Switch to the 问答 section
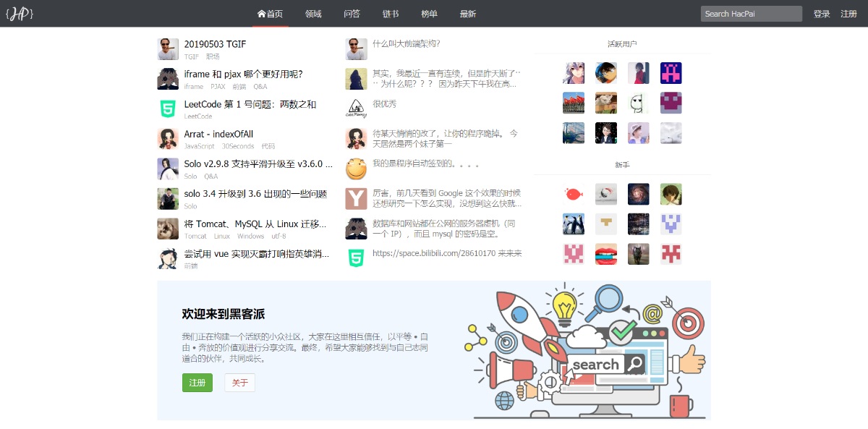 click(352, 13)
